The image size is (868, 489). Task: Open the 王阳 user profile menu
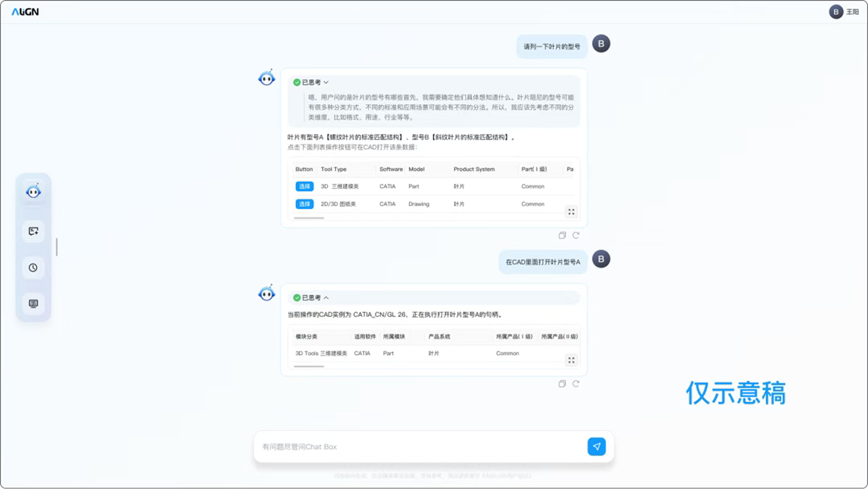click(844, 12)
